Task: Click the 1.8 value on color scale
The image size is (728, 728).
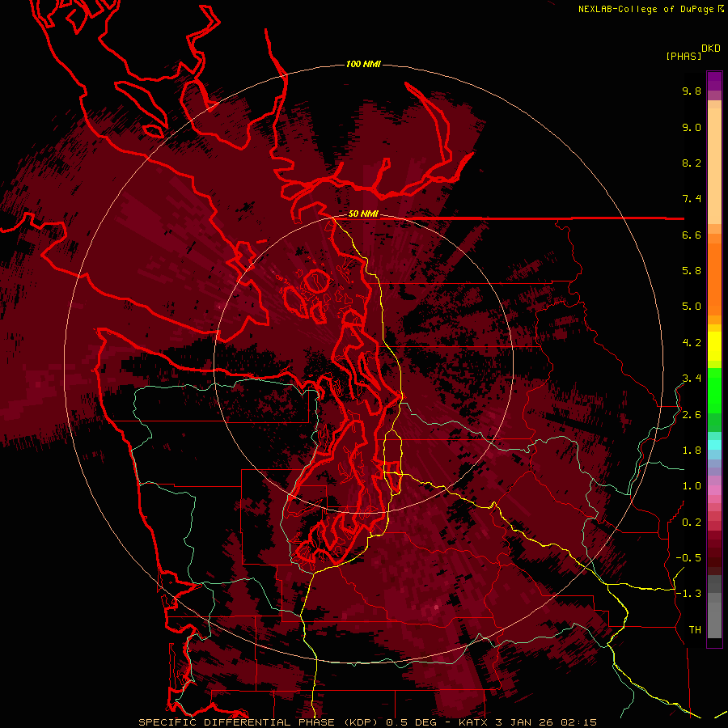Action: click(x=692, y=451)
